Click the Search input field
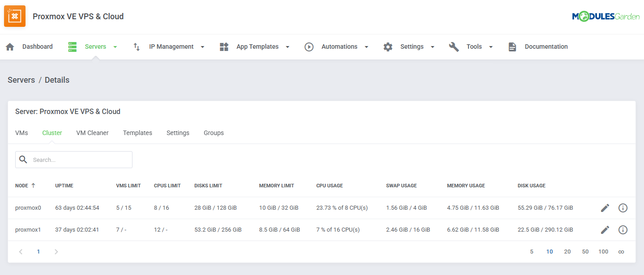The height and width of the screenshot is (275, 644). [74, 160]
